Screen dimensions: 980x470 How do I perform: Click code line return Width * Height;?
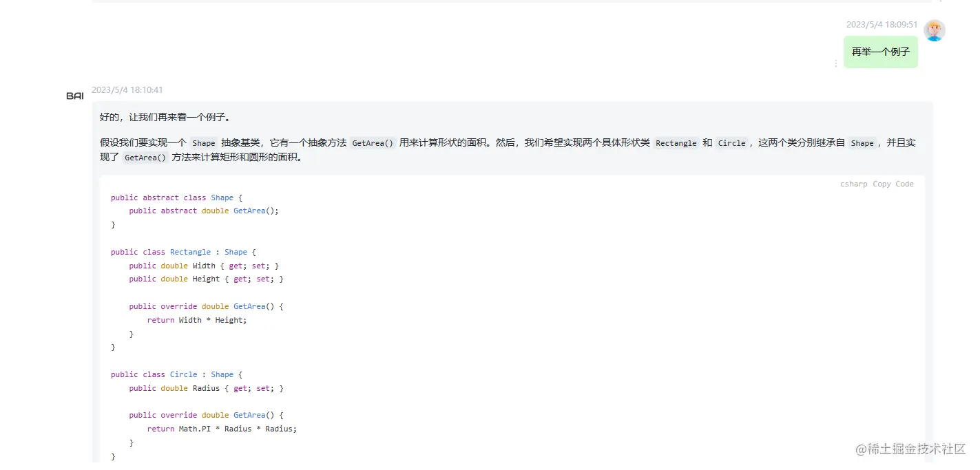(197, 320)
